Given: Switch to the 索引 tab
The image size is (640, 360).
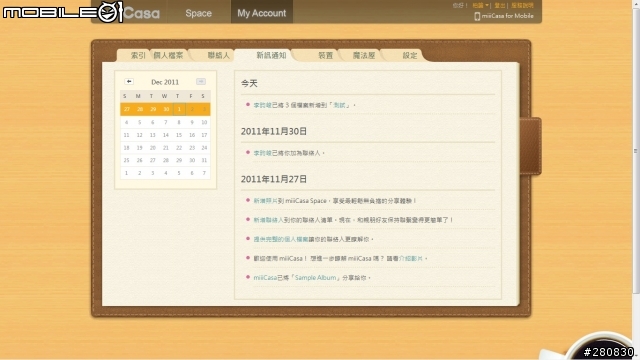Looking at the screenshot, I should tap(137, 55).
